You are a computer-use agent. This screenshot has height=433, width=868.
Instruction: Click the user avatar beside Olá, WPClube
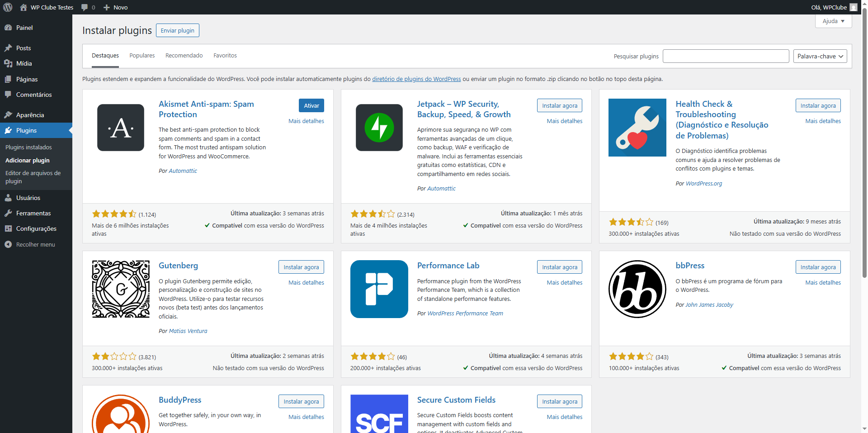pyautogui.click(x=854, y=7)
